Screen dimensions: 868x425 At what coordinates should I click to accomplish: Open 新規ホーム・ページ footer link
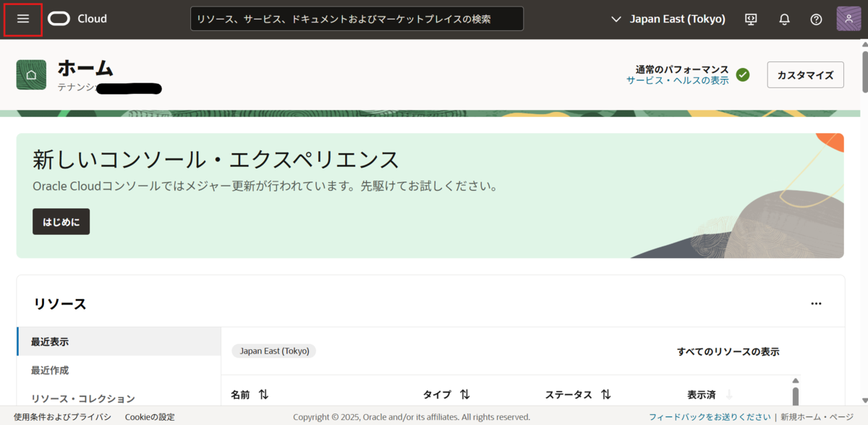point(817,417)
